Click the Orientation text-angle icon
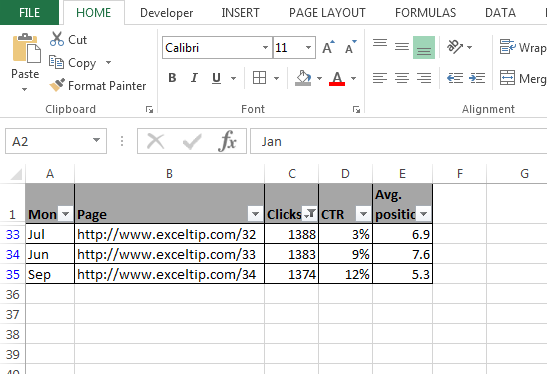The width and height of the screenshot is (547, 374). coord(455,47)
